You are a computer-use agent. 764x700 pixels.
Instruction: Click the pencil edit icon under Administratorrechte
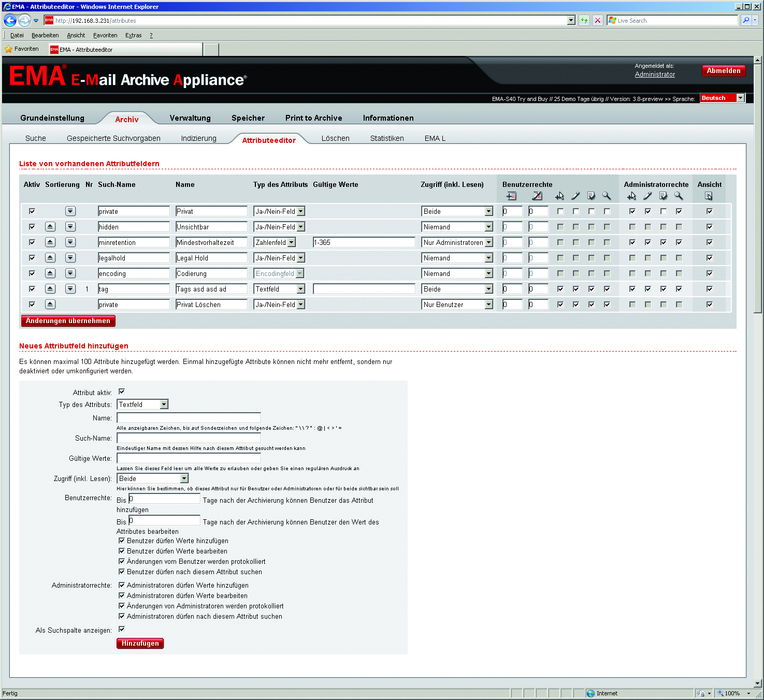tap(647, 196)
